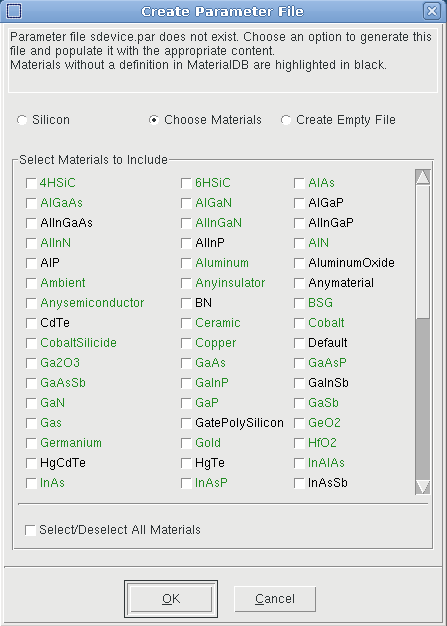This screenshot has width=447, height=626.
Task: Check the CobaltSilicide box
Action: click(31, 343)
